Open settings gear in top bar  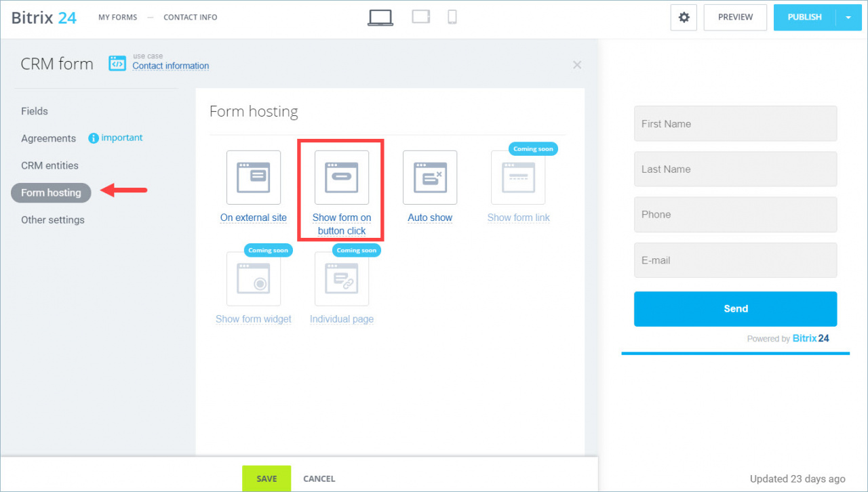click(x=684, y=18)
